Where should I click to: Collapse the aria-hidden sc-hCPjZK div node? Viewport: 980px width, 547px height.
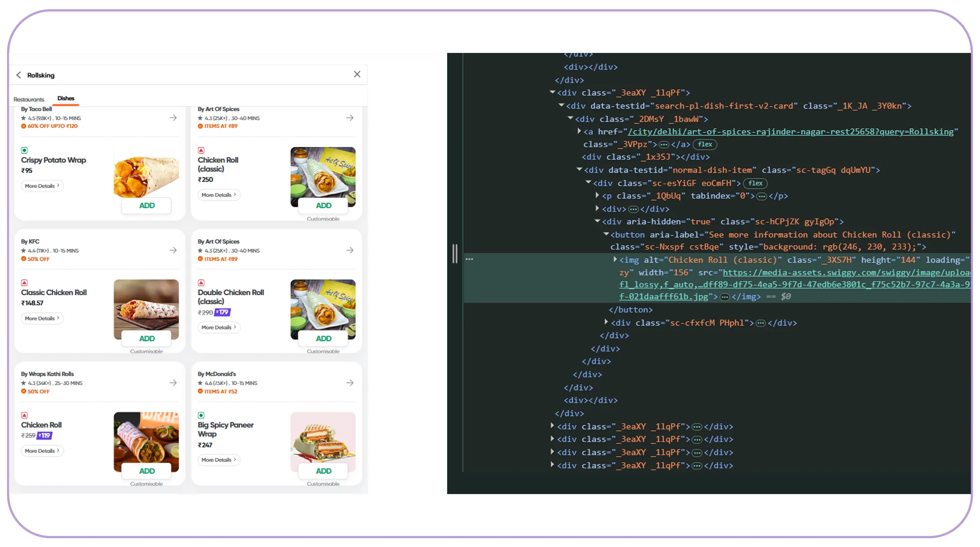597,221
